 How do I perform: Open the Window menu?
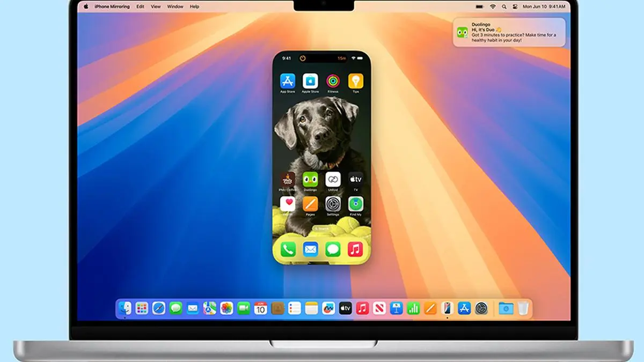pos(175,6)
